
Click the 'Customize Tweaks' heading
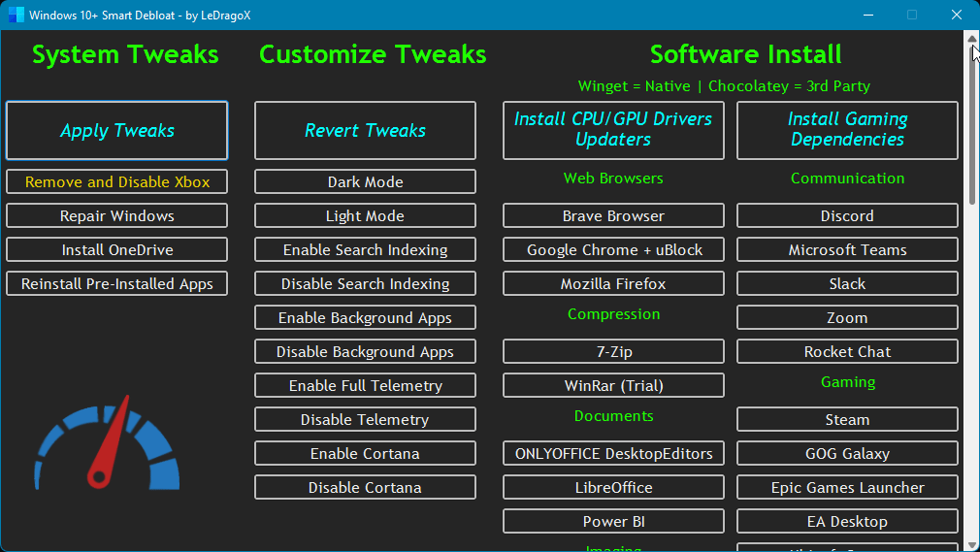[373, 54]
